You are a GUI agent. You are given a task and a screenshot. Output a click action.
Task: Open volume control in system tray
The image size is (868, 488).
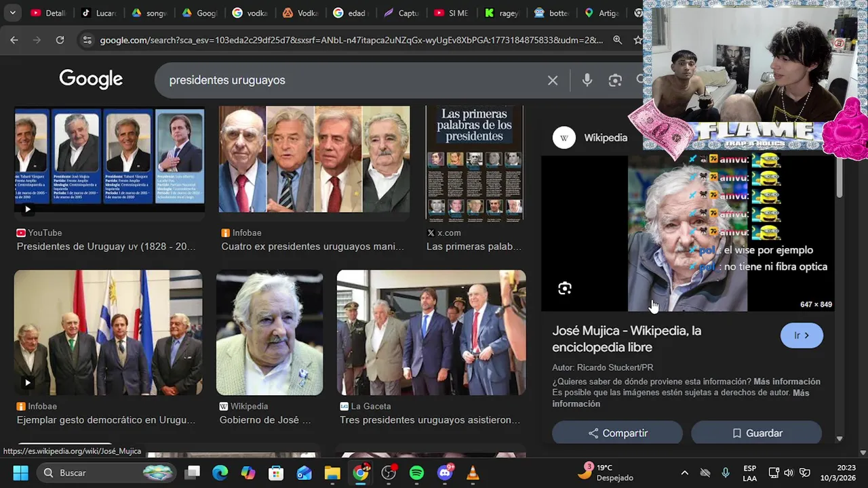[x=789, y=472]
